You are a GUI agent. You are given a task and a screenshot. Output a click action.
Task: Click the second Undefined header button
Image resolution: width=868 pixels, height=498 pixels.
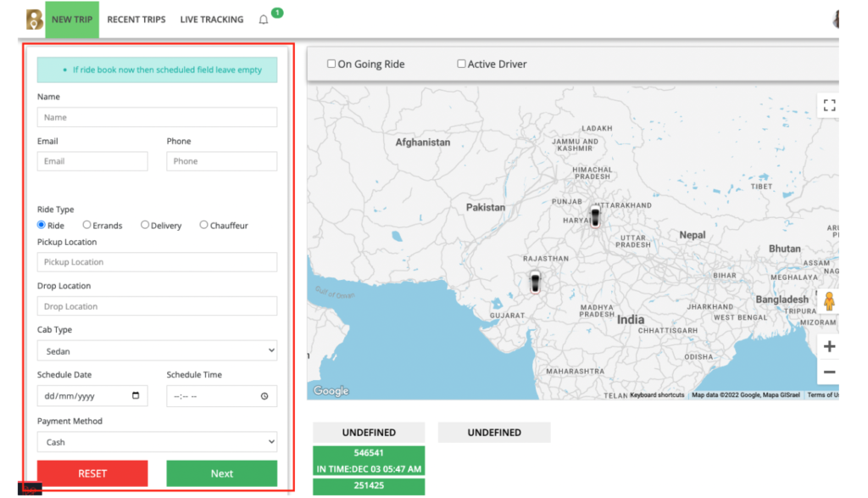(x=494, y=433)
